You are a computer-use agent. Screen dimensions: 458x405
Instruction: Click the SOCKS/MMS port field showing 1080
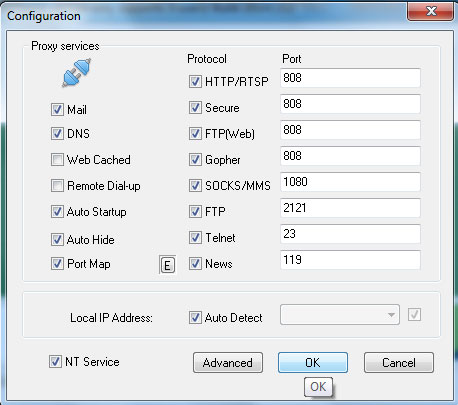pos(350,182)
